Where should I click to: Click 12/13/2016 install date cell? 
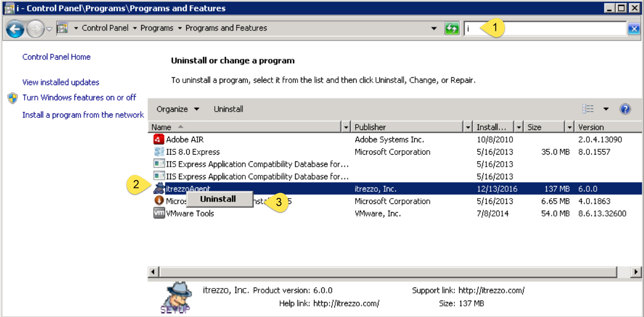click(x=497, y=189)
